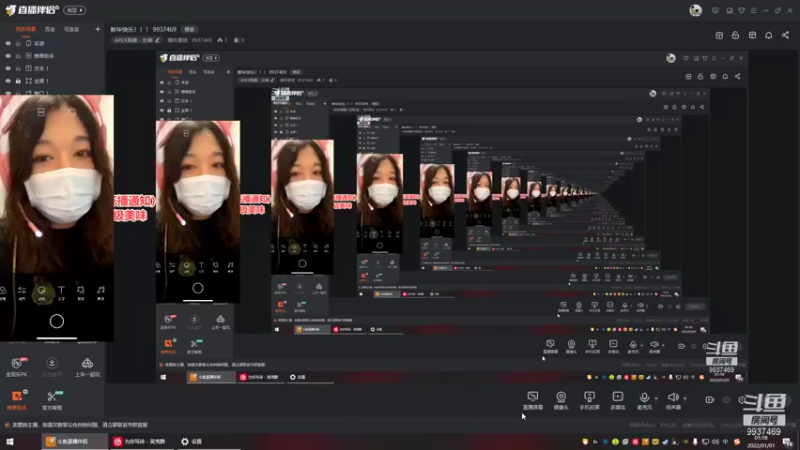The height and width of the screenshot is (450, 800).
Task: Select the 文本 1 source row
Action: tap(52, 68)
